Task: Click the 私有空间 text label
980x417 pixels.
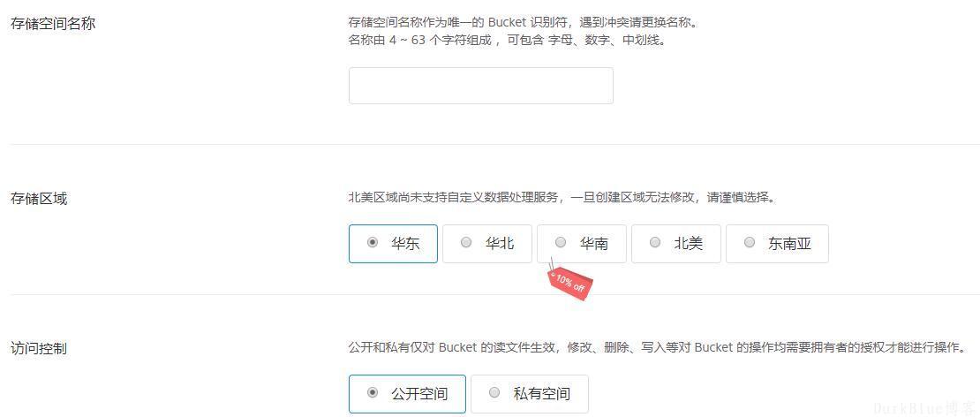Action: click(542, 394)
